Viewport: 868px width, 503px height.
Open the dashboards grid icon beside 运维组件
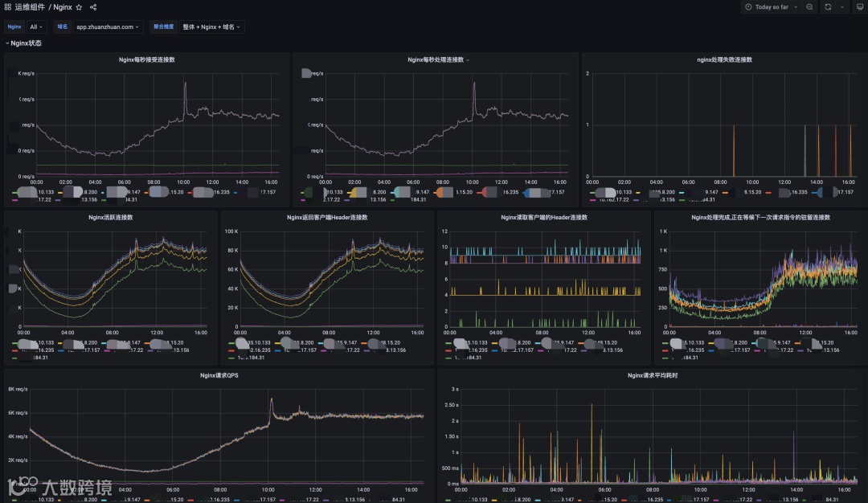8,7
